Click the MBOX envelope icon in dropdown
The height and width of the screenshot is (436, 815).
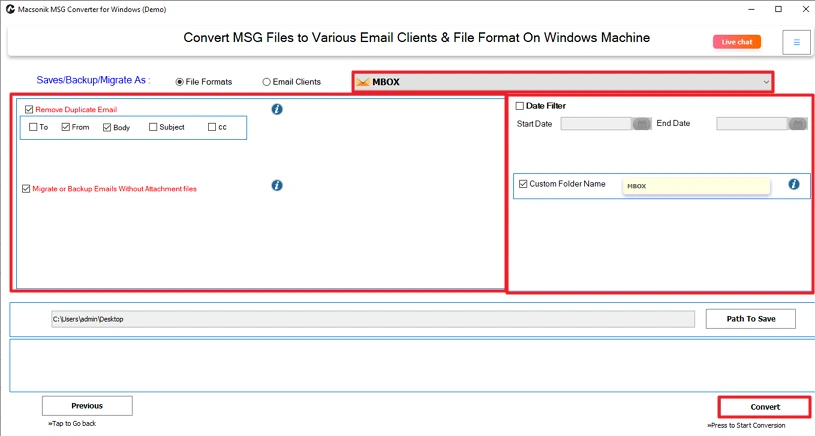point(363,82)
